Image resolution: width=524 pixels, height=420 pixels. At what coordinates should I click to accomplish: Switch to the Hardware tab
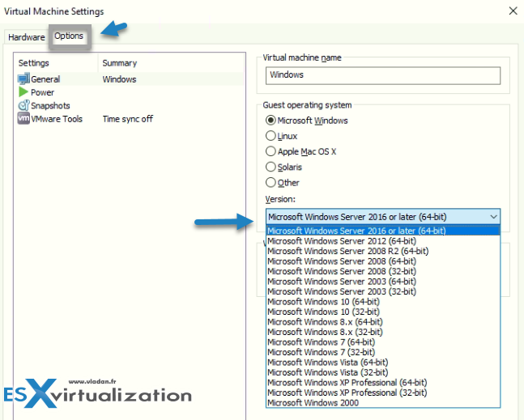click(x=27, y=37)
